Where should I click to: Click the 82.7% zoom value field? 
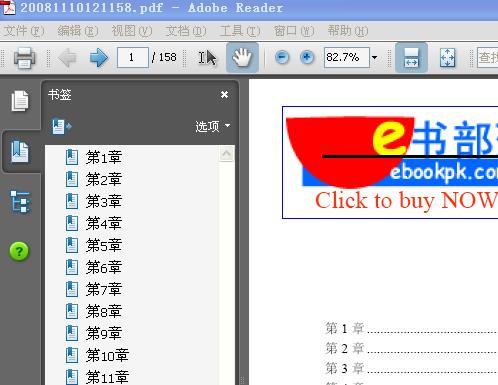[x=347, y=57]
